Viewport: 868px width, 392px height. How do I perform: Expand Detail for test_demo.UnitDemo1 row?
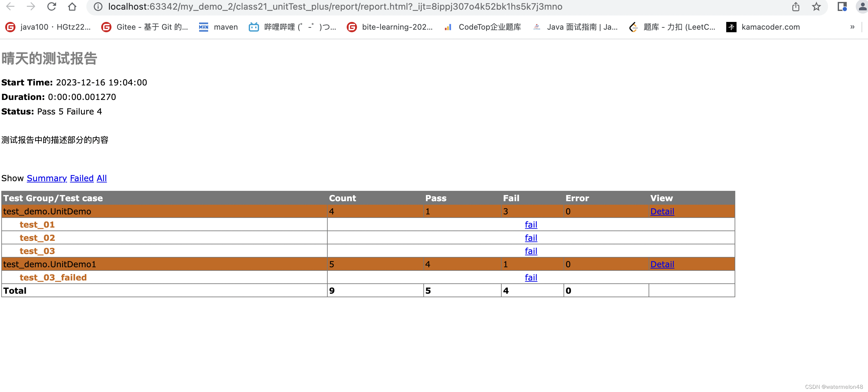(x=662, y=264)
